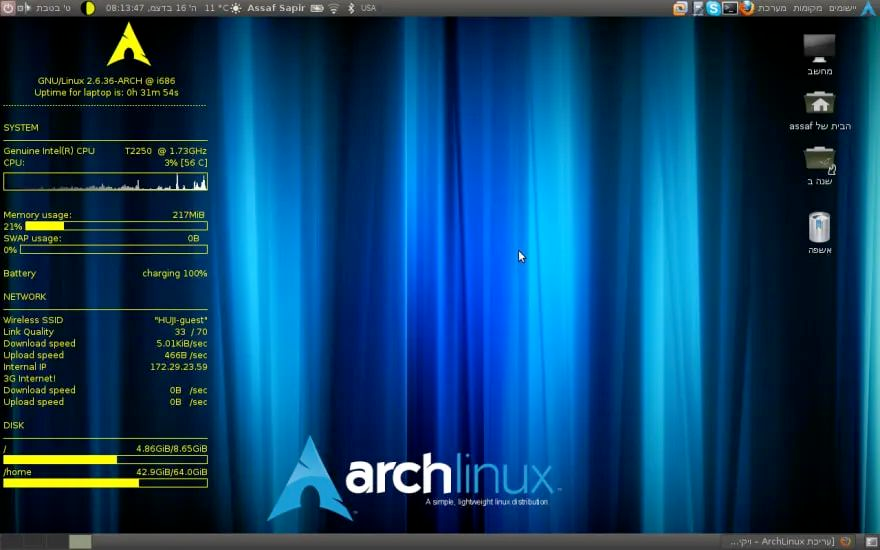Select the highlighted workspace in the switcher
Screen dimensions: 880x550
pyautogui.click(x=80, y=542)
